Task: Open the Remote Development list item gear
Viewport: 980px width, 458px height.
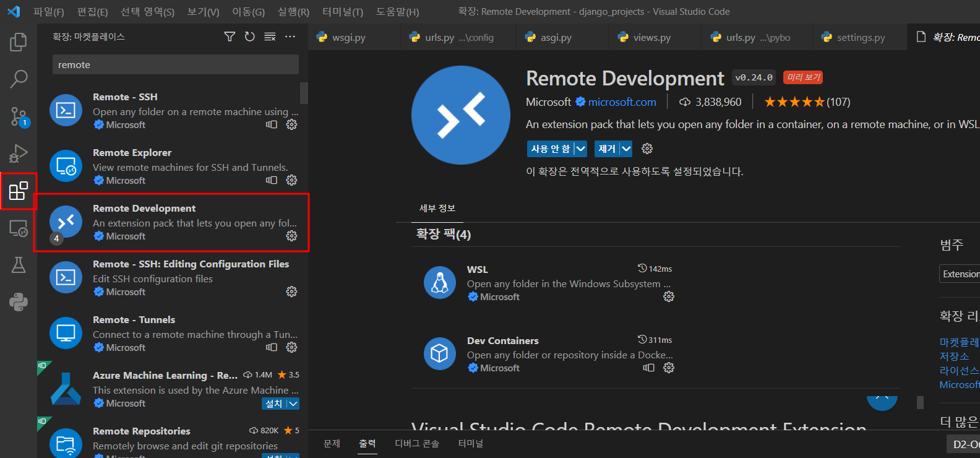Action: pos(291,236)
